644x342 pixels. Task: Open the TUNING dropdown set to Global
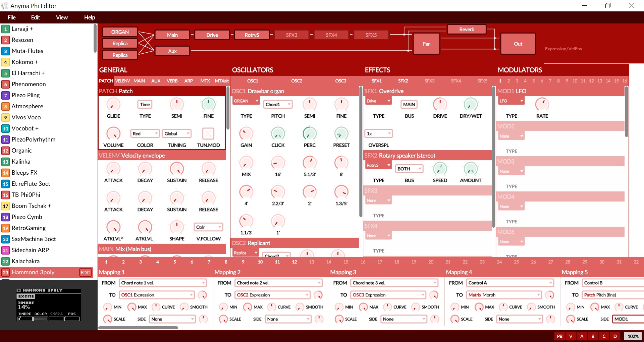177,133
